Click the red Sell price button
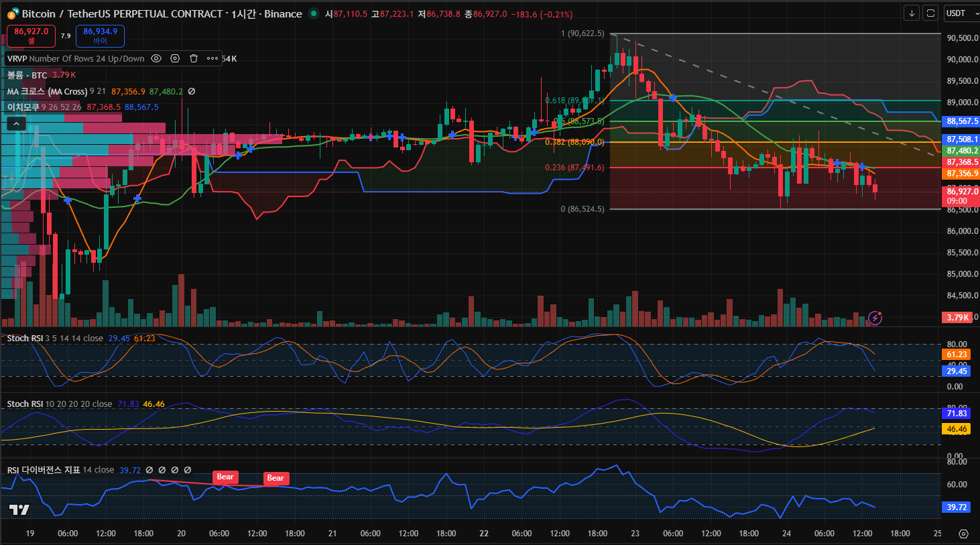 click(31, 36)
